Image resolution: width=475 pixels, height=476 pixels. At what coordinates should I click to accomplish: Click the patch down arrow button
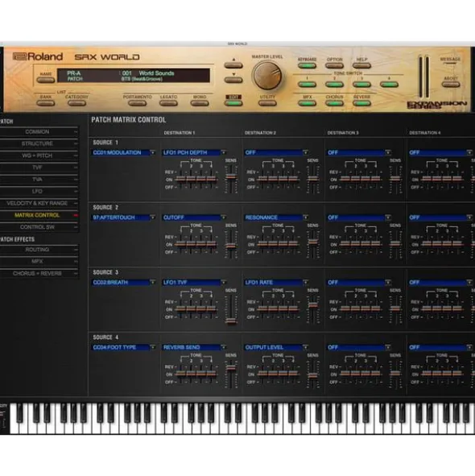[233, 81]
